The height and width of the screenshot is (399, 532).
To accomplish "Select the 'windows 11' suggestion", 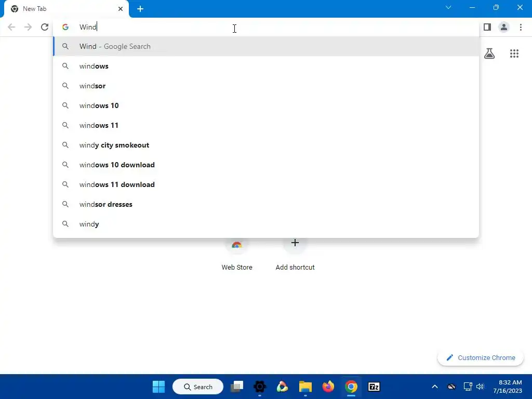I will tap(266, 125).
